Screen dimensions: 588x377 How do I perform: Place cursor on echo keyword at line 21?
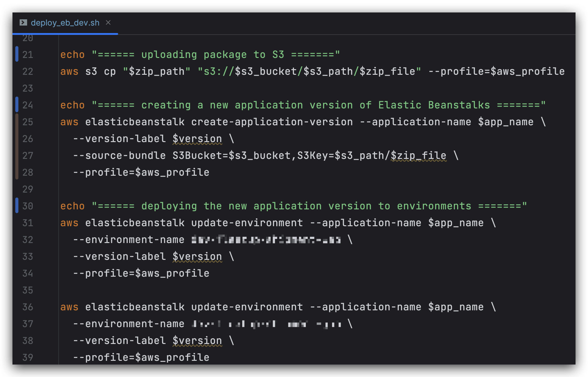tap(72, 55)
